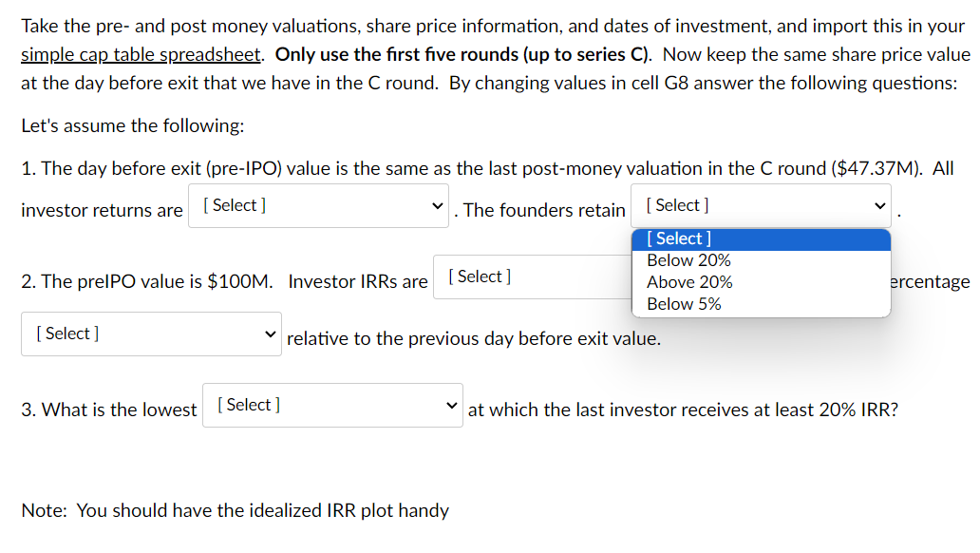
Task: Open the simple cap table spreadsheet link
Action: point(141,54)
